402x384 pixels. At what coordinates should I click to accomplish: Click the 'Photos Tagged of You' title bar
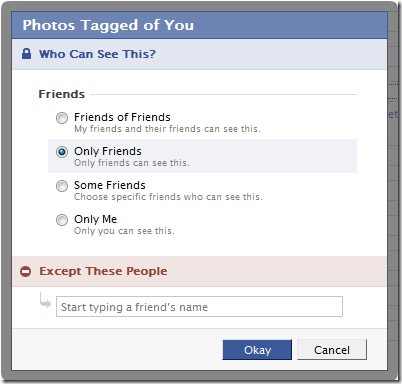coord(199,25)
